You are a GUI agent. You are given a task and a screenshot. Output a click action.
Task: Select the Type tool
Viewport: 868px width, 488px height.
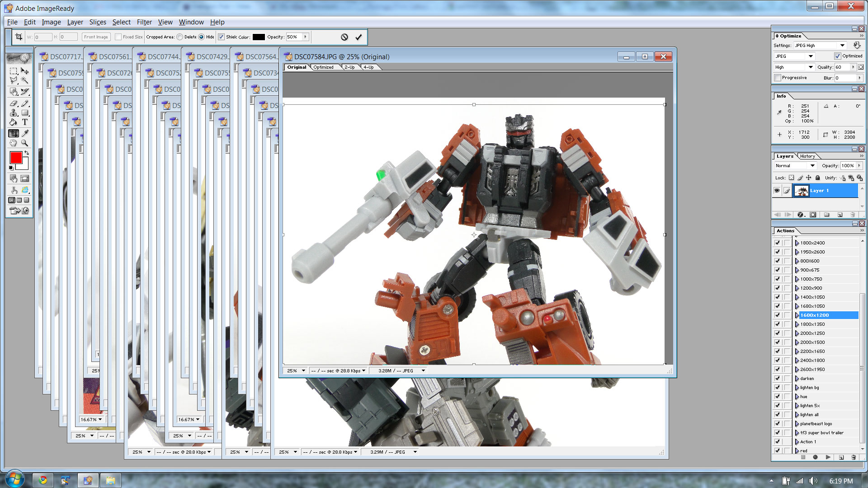click(x=25, y=122)
